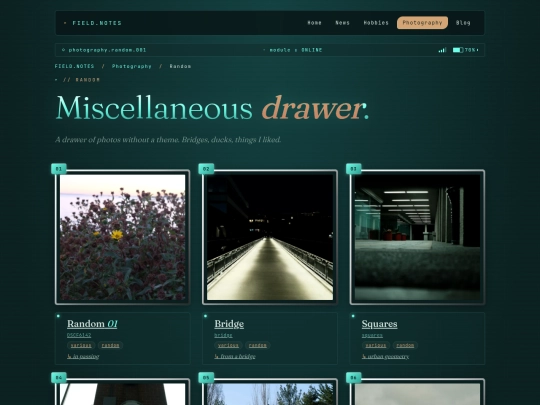Click 'various' tag under Random 01
The height and width of the screenshot is (405, 540).
tap(81, 345)
